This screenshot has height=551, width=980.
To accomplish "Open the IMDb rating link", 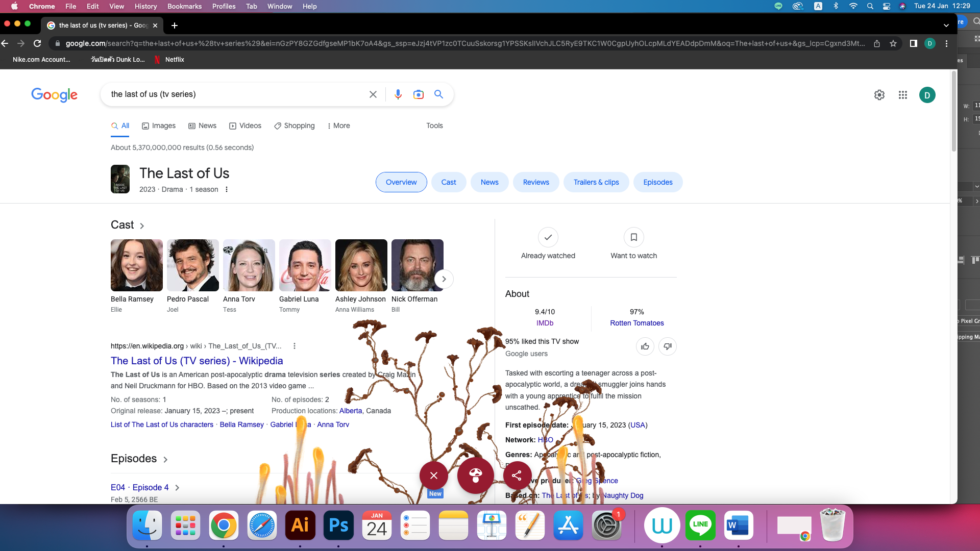I will (545, 323).
